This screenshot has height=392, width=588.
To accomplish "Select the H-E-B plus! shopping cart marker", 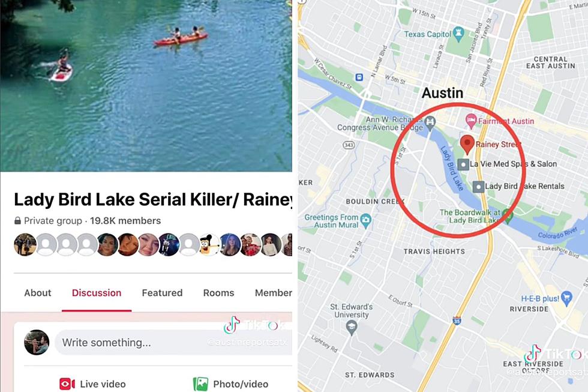I will [x=566, y=298].
